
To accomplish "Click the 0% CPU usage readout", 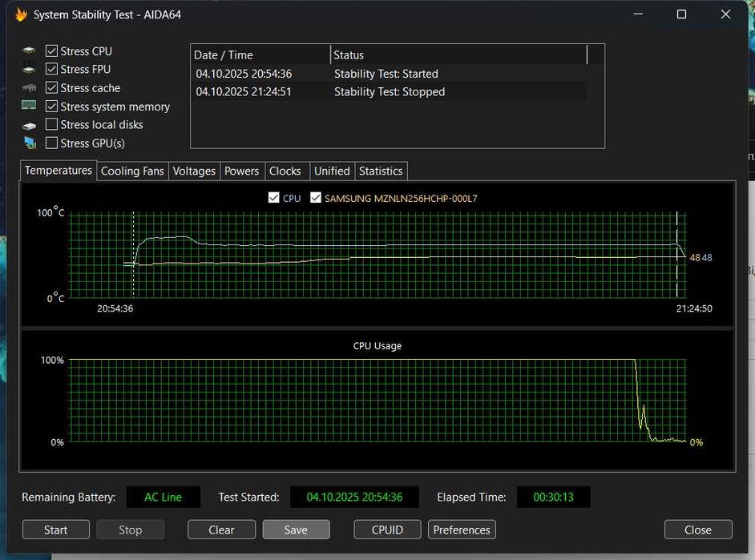I will pyautogui.click(x=696, y=442).
